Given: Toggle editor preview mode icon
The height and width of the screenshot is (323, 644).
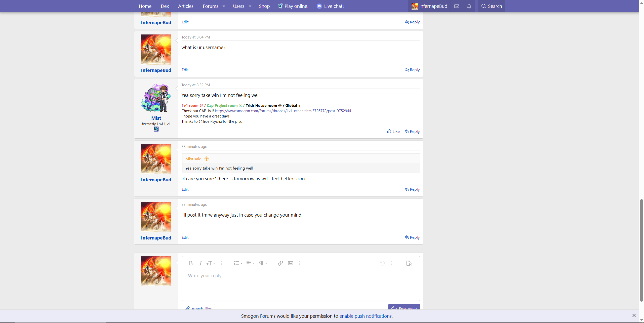Looking at the screenshot, I should point(409,263).
